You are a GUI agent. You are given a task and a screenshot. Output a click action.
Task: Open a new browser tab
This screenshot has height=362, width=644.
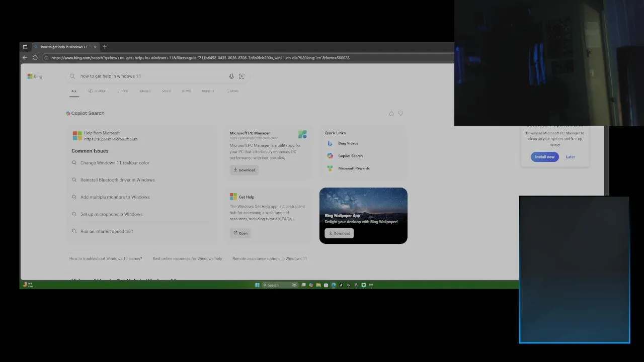pyautogui.click(x=105, y=47)
